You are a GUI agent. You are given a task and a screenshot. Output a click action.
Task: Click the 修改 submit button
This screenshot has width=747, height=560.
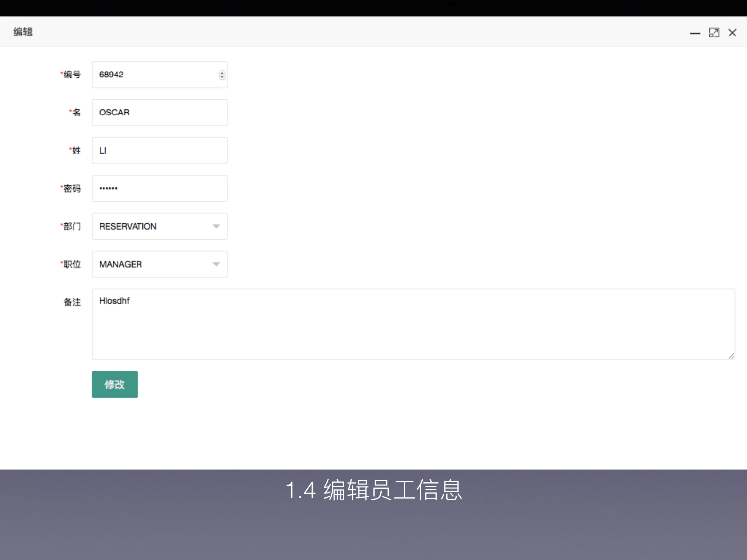click(114, 384)
